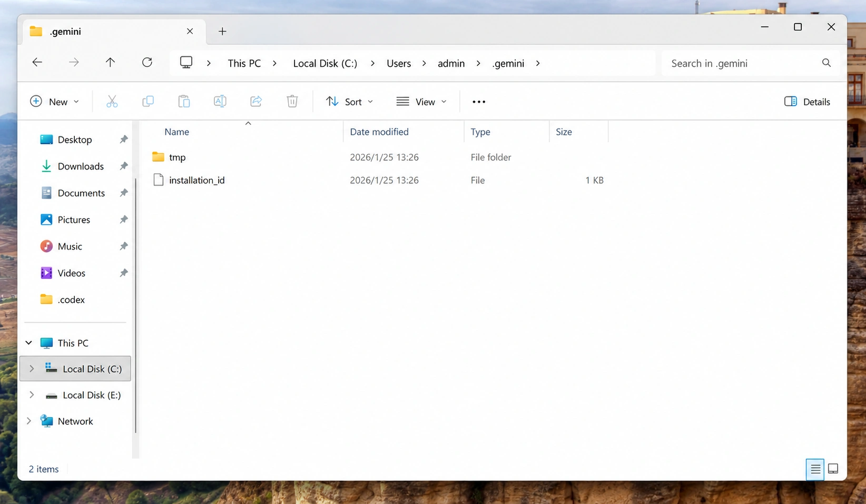Refresh the current folder

point(147,63)
